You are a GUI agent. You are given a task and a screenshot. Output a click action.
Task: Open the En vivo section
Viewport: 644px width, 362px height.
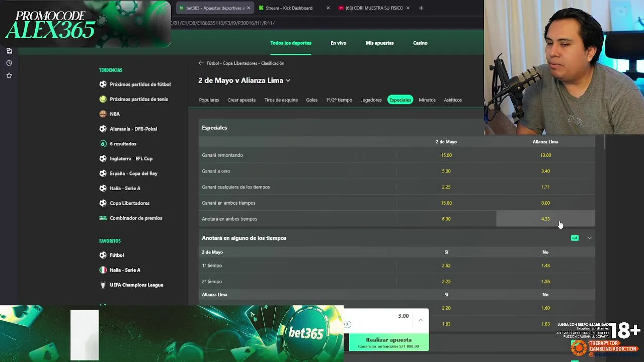(x=338, y=43)
